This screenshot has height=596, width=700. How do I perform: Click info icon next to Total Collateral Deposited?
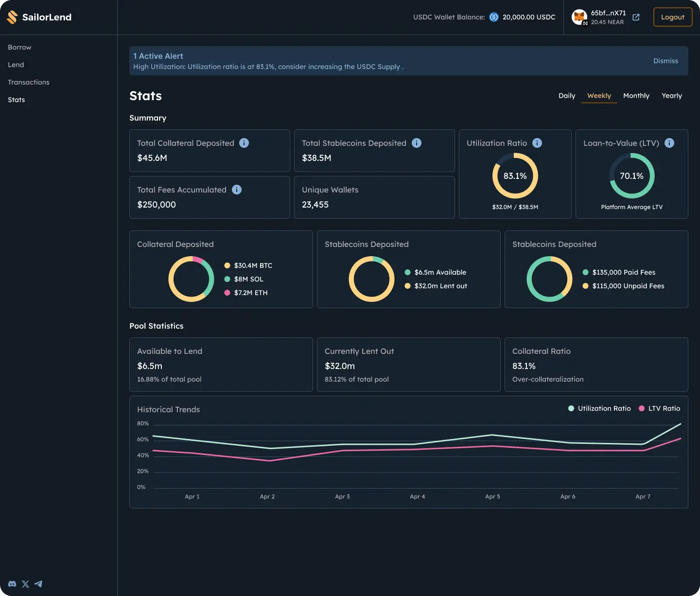click(x=244, y=143)
